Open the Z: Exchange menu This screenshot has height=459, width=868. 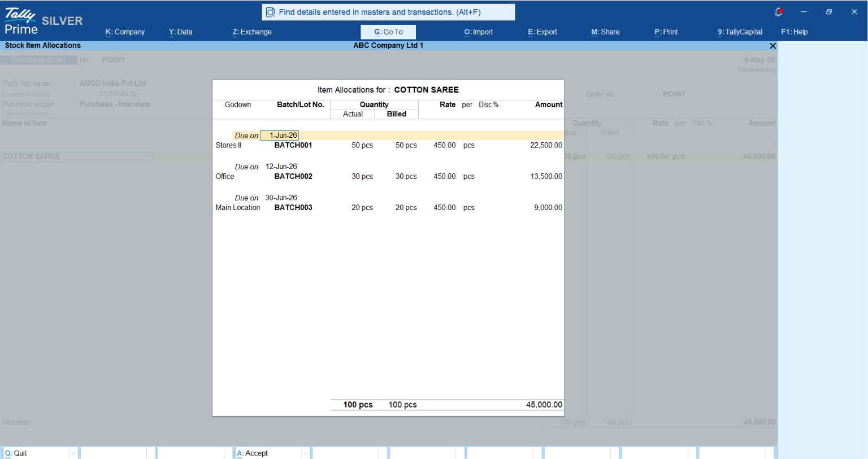[252, 32]
